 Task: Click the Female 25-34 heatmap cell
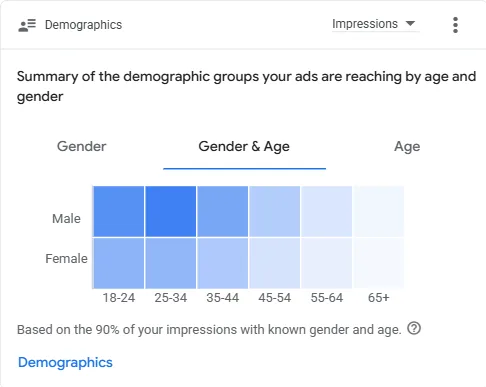pos(171,263)
